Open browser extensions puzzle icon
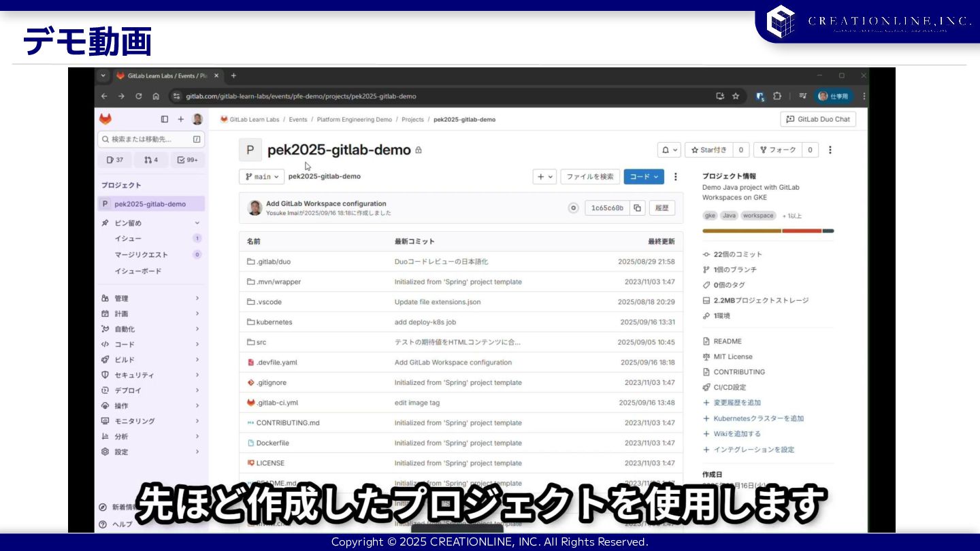The image size is (980, 551). 777,96
